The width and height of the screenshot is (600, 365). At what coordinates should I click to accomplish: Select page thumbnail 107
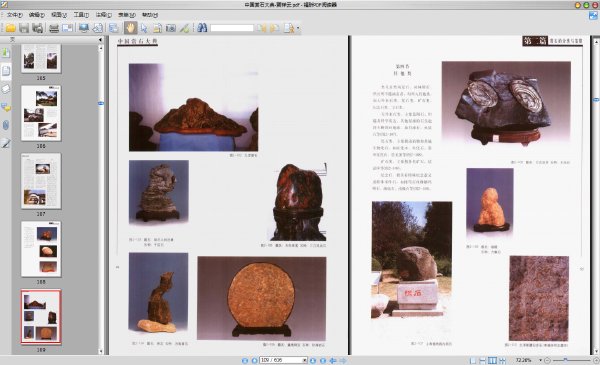(x=41, y=181)
